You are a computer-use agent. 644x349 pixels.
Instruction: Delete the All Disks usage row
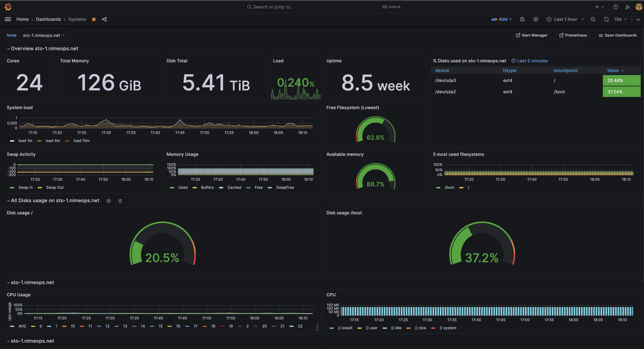120,201
